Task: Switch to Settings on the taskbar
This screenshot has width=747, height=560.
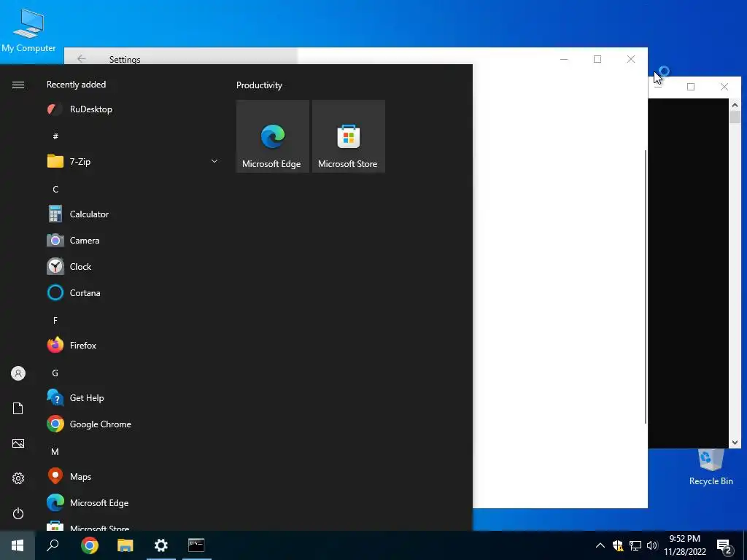Action: [x=161, y=545]
